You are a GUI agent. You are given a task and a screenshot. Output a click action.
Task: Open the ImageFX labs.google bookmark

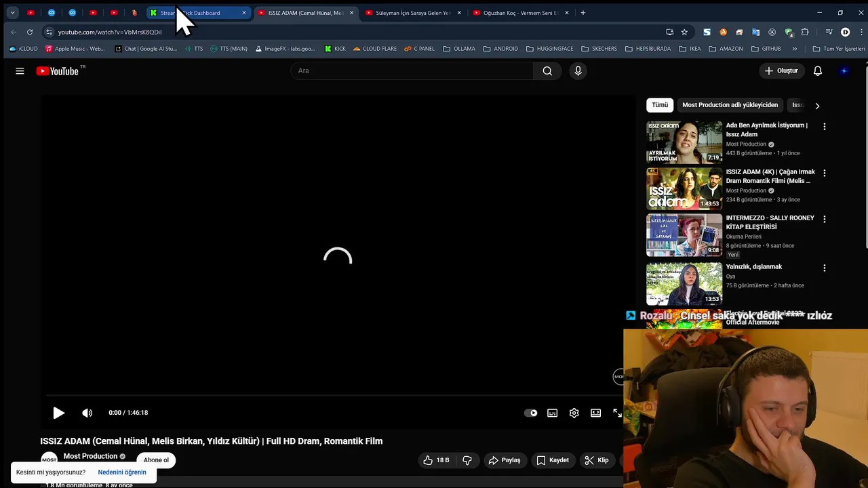pos(285,49)
